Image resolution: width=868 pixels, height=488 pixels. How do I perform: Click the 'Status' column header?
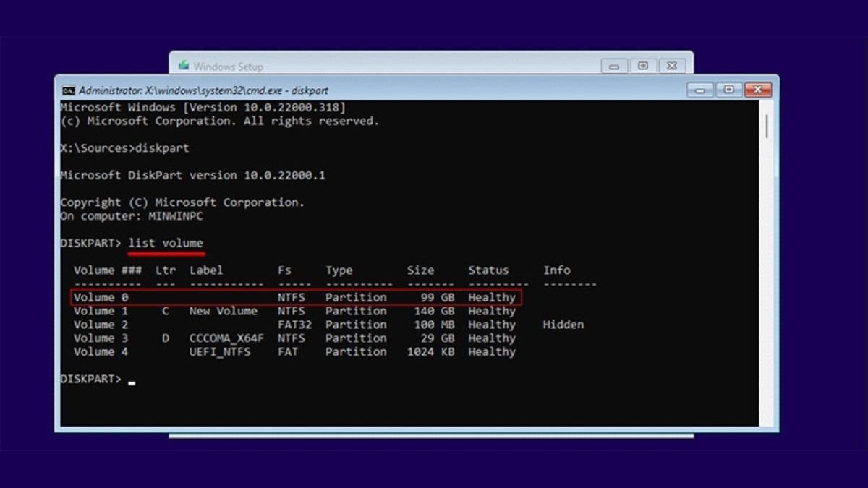click(x=488, y=270)
